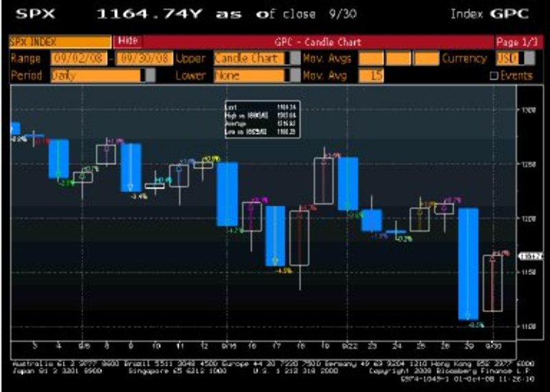The width and height of the screenshot is (550, 392).
Task: Click the blue 9/17 candlestick
Action: coord(275,235)
